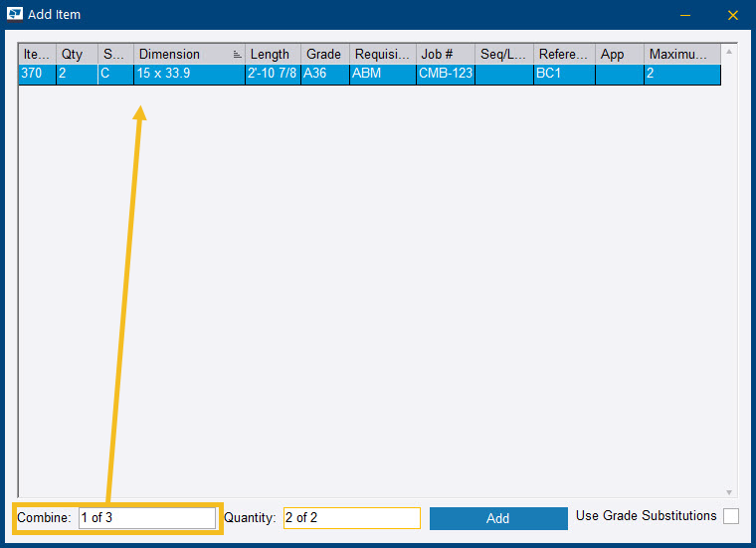Enable Use Grade Substitutions checkbox

730,516
